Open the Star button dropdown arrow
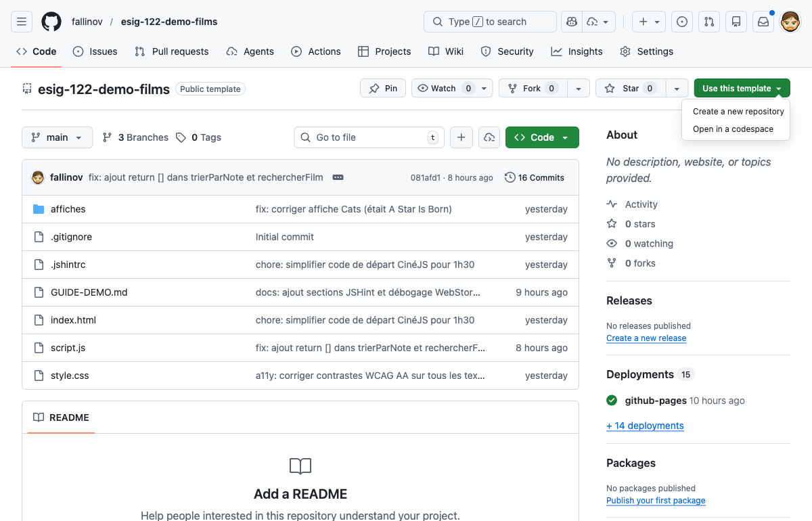812x521 pixels. [x=676, y=88]
